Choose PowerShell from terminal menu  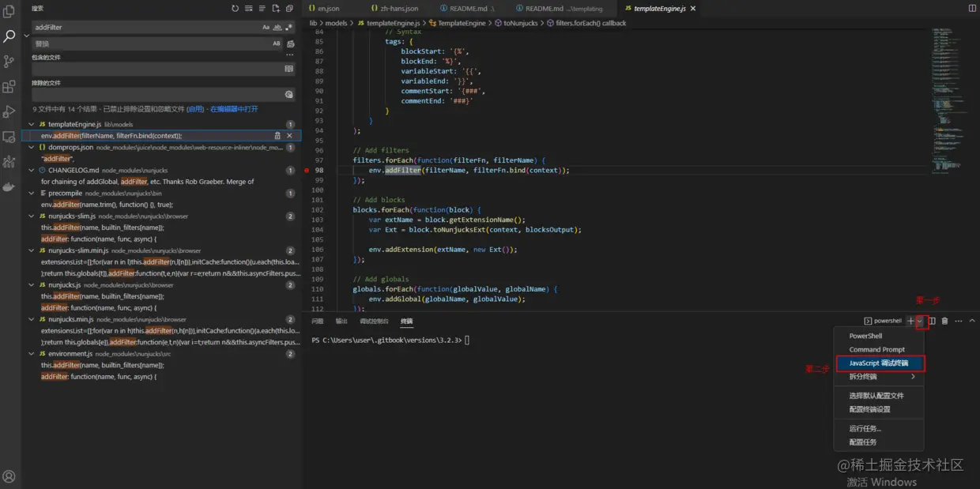click(x=879, y=336)
